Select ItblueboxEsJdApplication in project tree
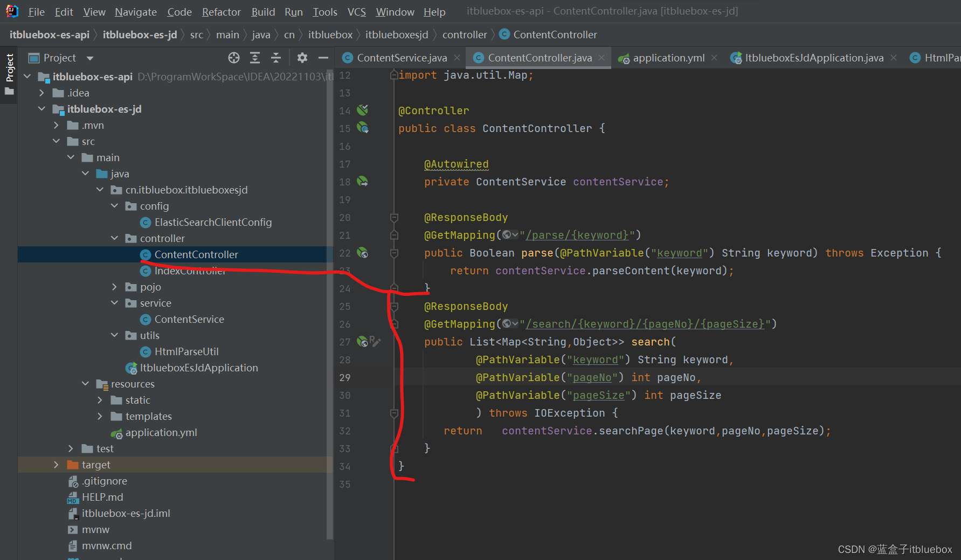 click(199, 368)
